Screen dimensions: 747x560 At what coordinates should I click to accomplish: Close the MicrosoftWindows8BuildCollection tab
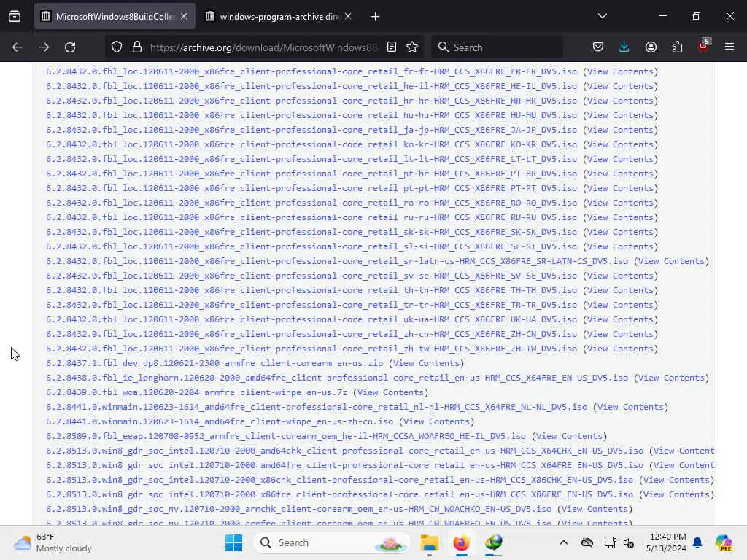[184, 17]
